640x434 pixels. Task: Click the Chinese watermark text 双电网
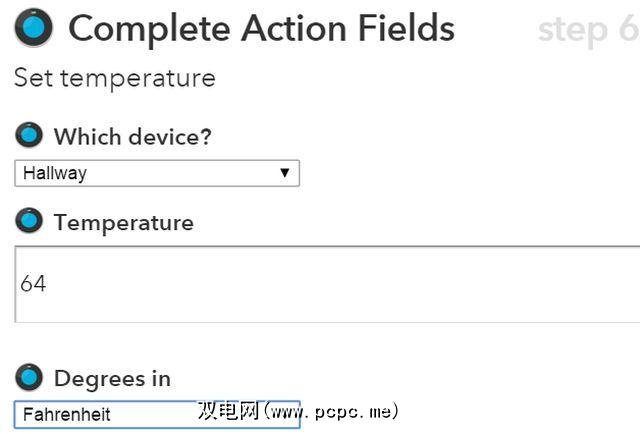tap(229, 411)
